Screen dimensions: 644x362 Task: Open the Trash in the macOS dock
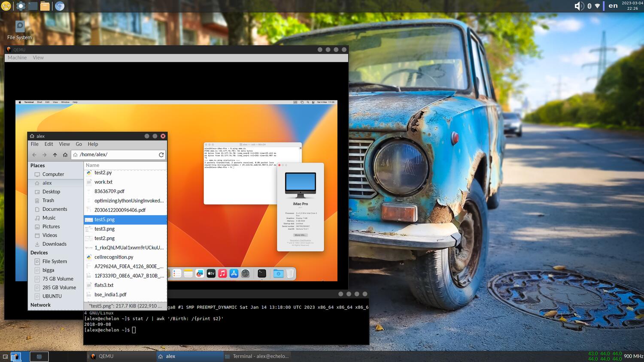click(290, 274)
